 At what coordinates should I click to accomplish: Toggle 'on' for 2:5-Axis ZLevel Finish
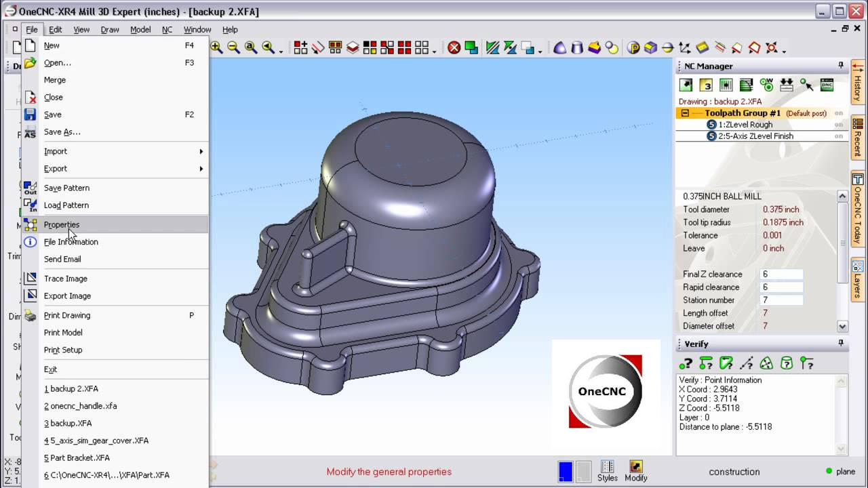[839, 136]
